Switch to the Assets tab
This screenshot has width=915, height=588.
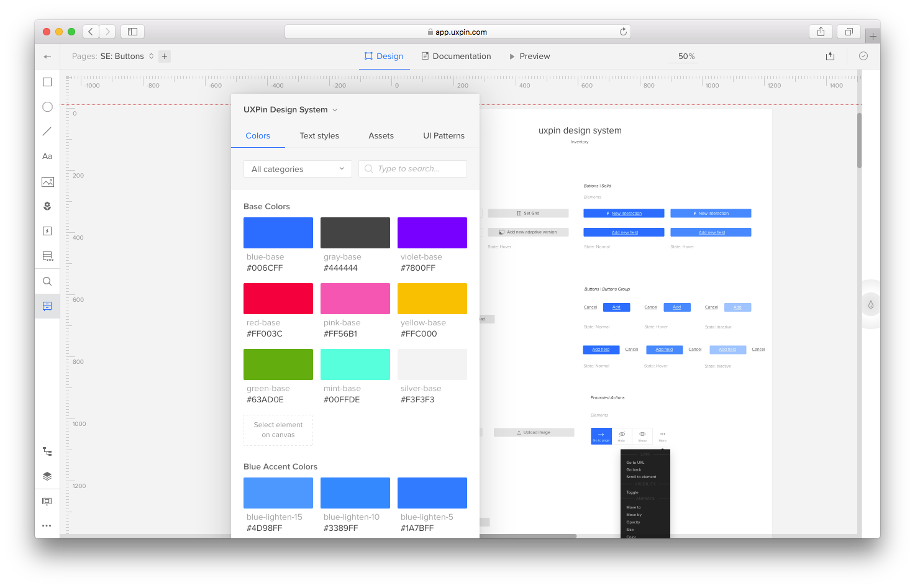point(381,136)
